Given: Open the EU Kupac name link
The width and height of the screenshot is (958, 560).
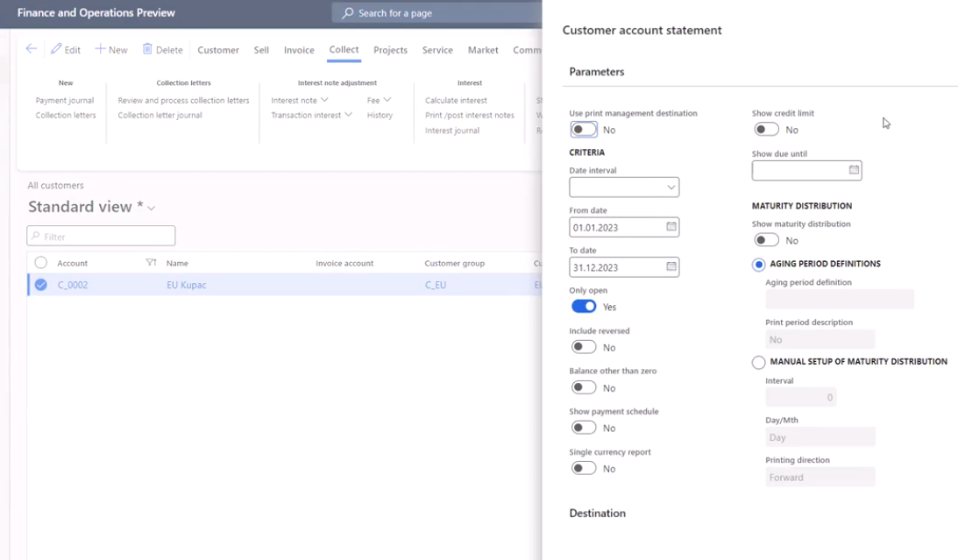Looking at the screenshot, I should tap(187, 285).
